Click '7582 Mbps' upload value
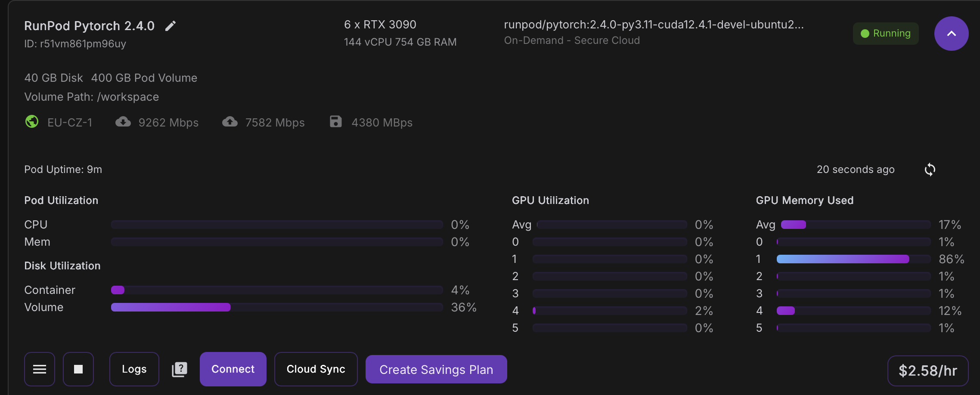Image resolution: width=980 pixels, height=395 pixels. [275, 123]
